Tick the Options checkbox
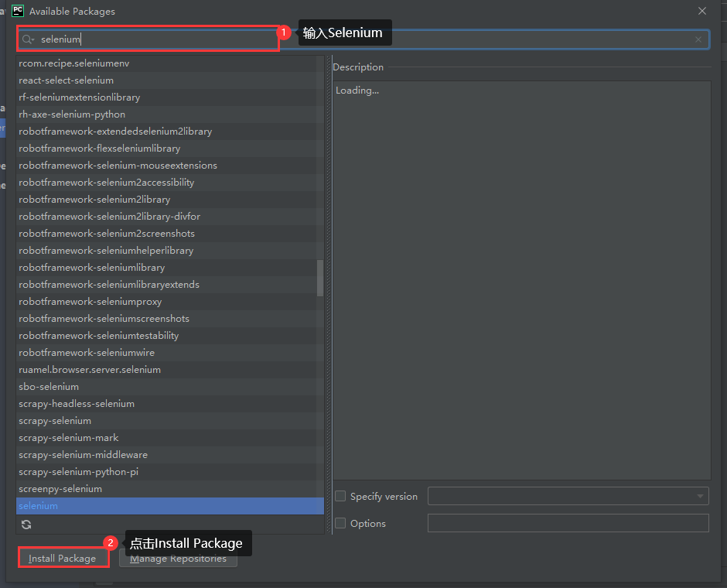Viewport: 727px width, 588px height. coord(340,523)
